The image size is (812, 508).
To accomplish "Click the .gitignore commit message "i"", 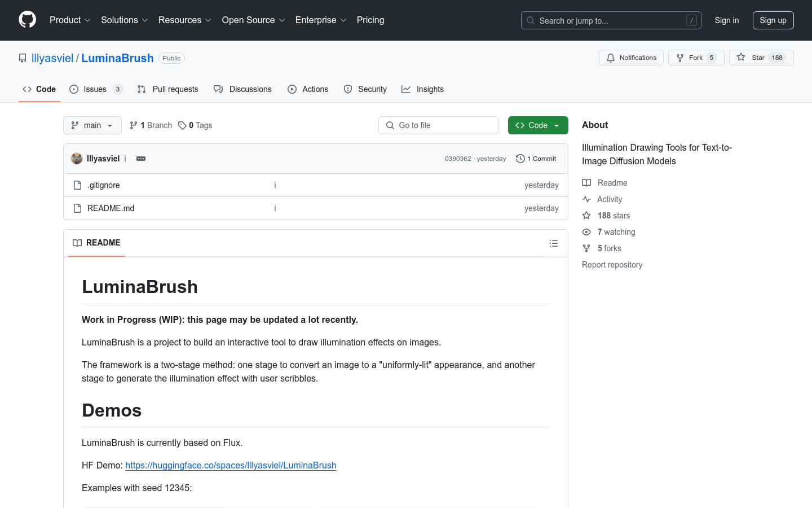I will (x=275, y=185).
